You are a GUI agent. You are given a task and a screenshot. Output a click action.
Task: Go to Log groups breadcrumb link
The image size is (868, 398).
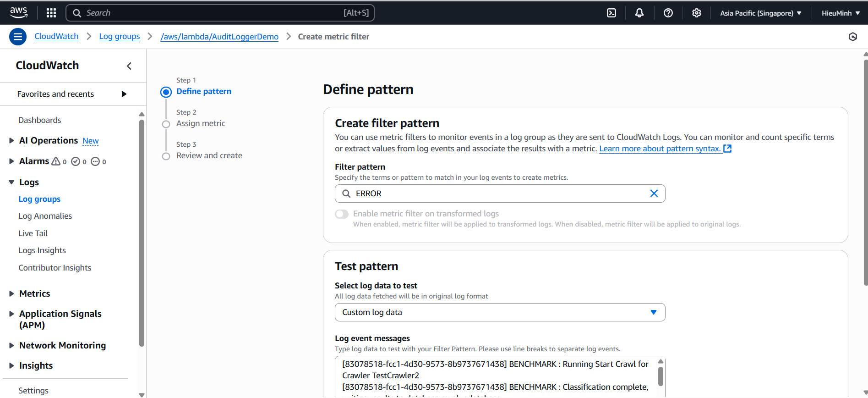tap(120, 36)
